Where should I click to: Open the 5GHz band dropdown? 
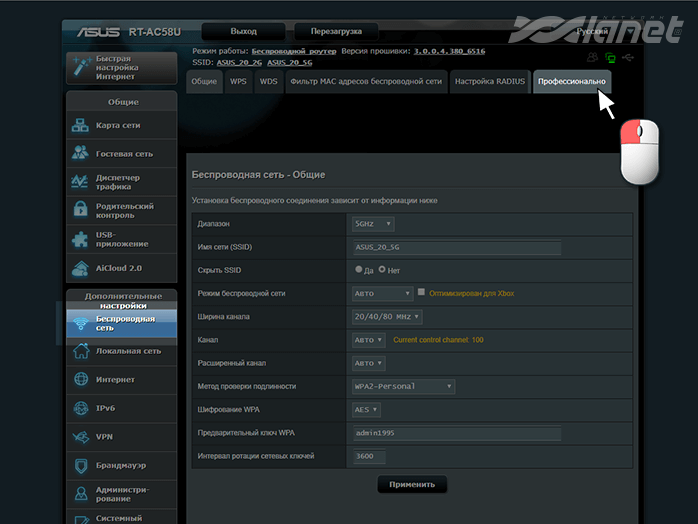[373, 224]
